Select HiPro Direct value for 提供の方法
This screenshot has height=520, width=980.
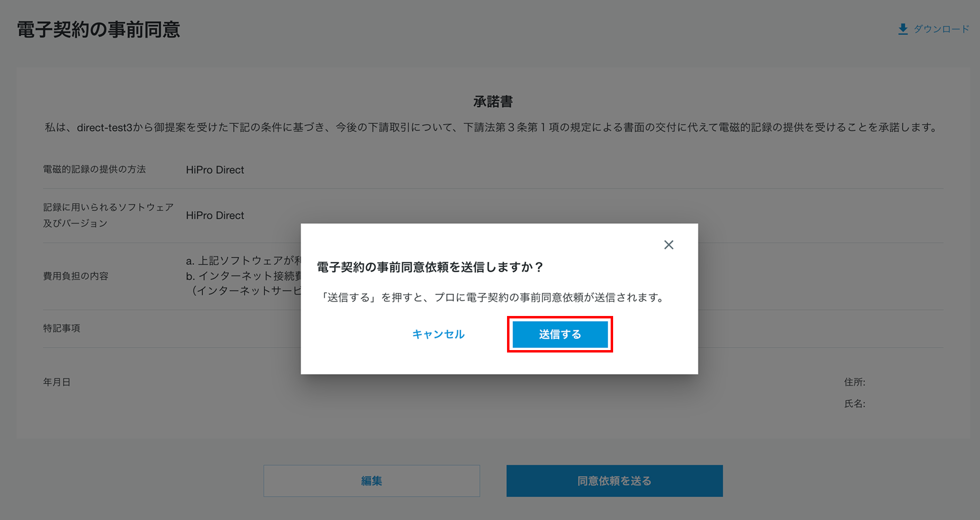coord(215,170)
